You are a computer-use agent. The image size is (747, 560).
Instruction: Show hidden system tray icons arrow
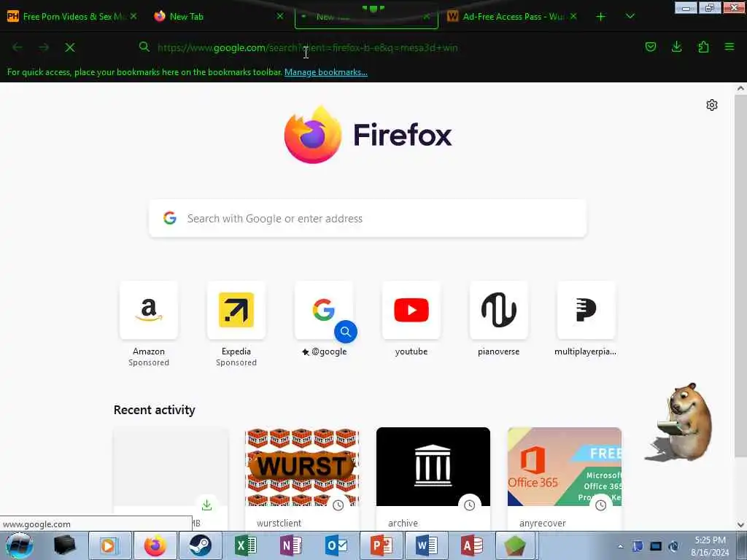point(620,546)
